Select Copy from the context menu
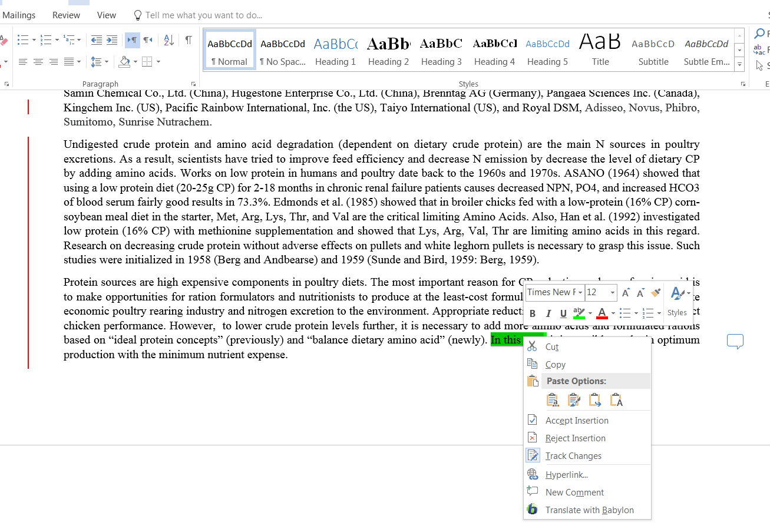This screenshot has height=532, width=770. [x=587, y=365]
